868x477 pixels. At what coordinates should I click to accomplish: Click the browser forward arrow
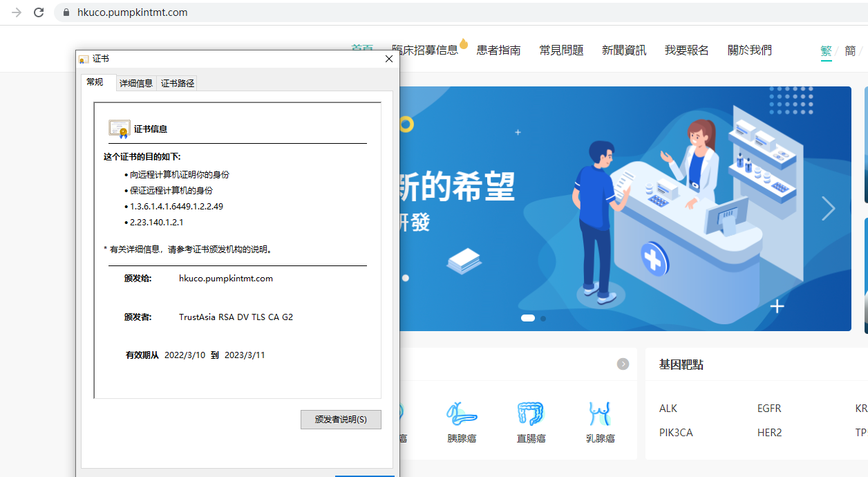[x=17, y=12]
